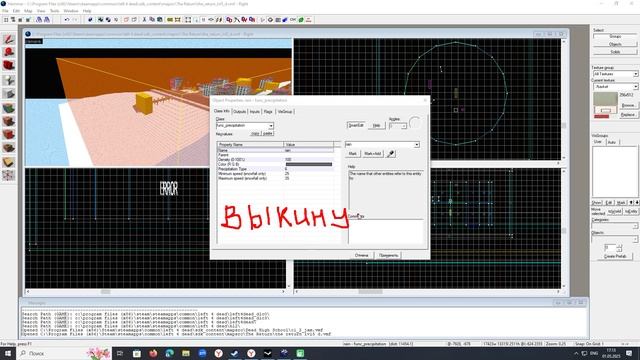Open the Texture Application tool

(9, 108)
